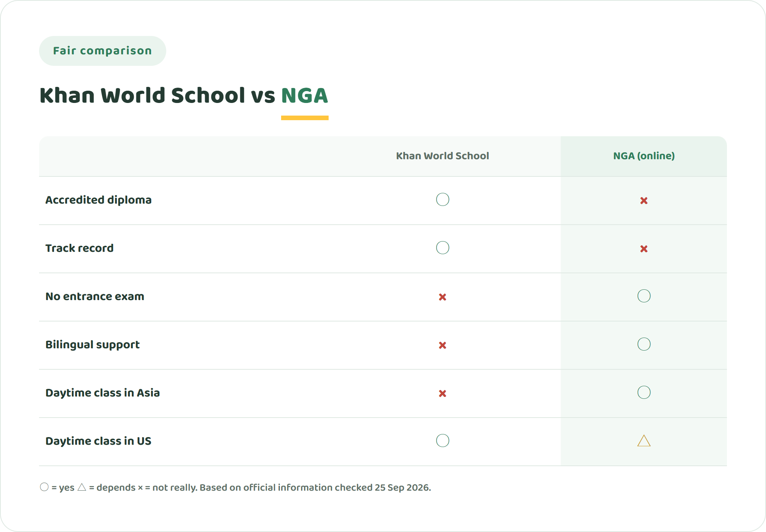
Task: Click the circle icon for Khan Accredited diploma
Action: point(442,199)
